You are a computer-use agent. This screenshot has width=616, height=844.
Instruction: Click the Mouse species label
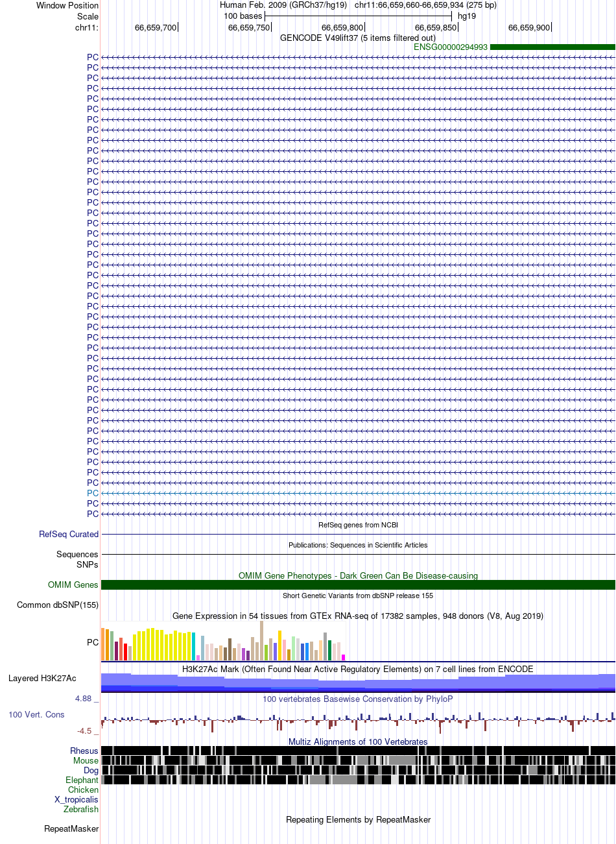pos(86,760)
